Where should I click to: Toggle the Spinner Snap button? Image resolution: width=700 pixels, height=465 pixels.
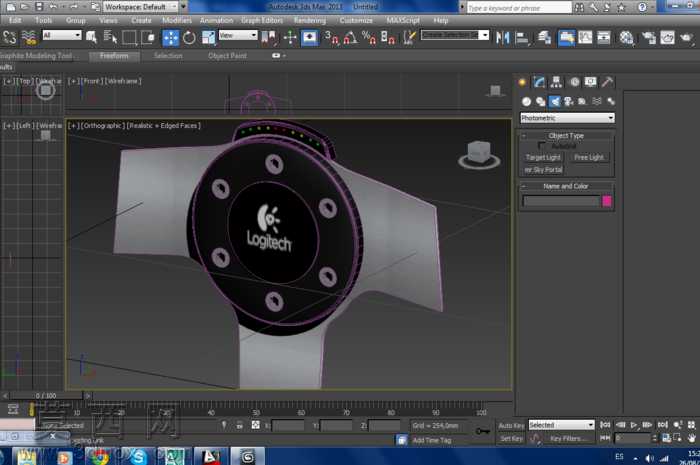388,37
